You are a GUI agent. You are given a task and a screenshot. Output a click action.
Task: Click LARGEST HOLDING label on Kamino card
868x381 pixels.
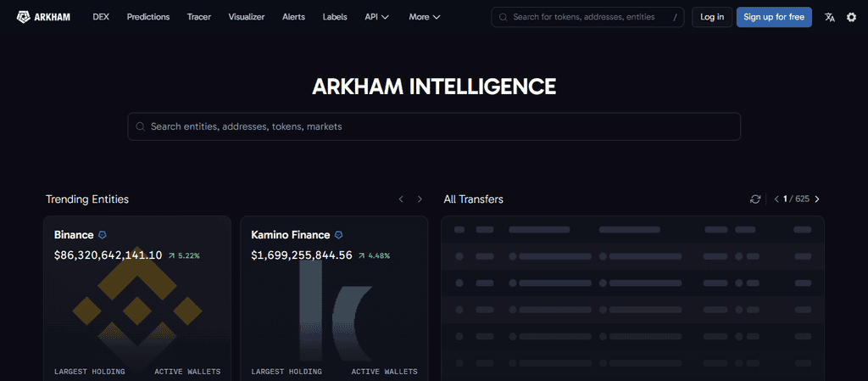pos(287,372)
